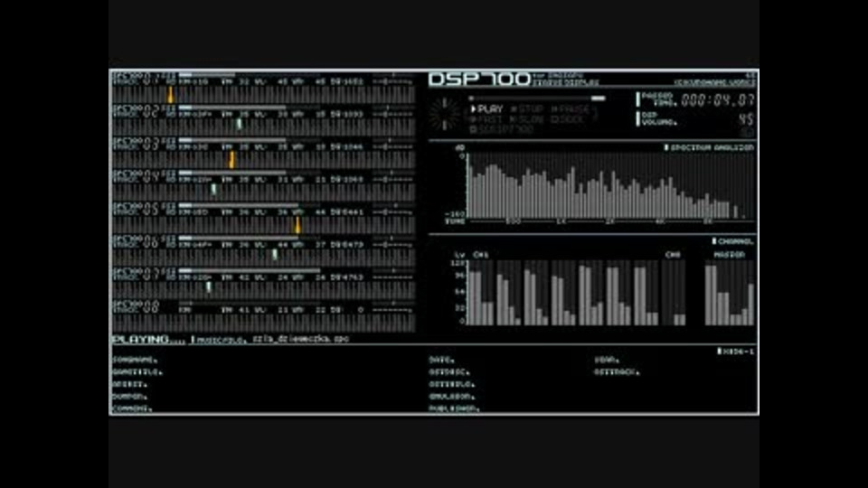Click the EMULATOR field label
868x488 pixels.
point(452,396)
